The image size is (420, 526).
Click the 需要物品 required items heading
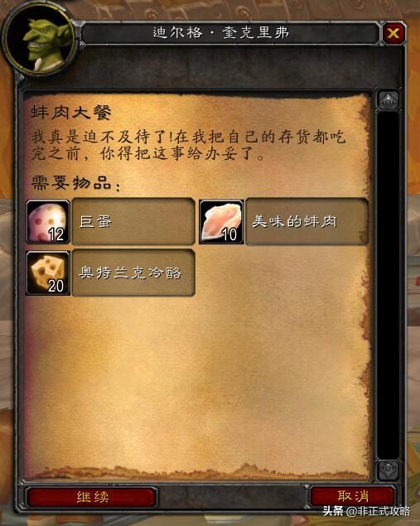pyautogui.click(x=75, y=184)
